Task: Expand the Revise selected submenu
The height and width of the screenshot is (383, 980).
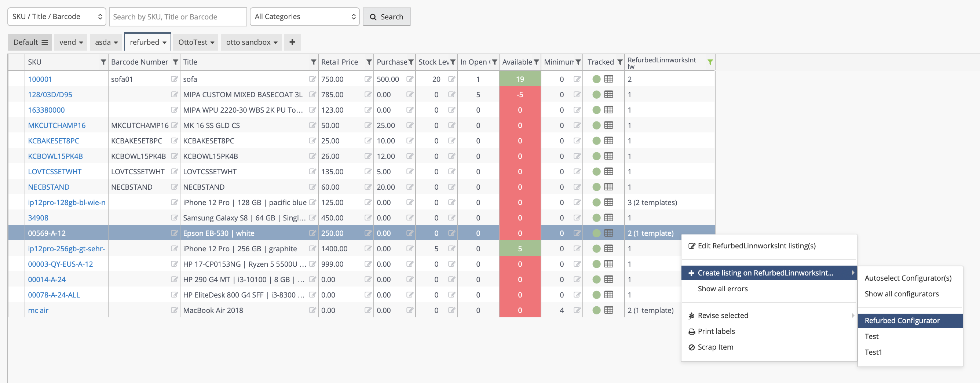Action: point(769,315)
